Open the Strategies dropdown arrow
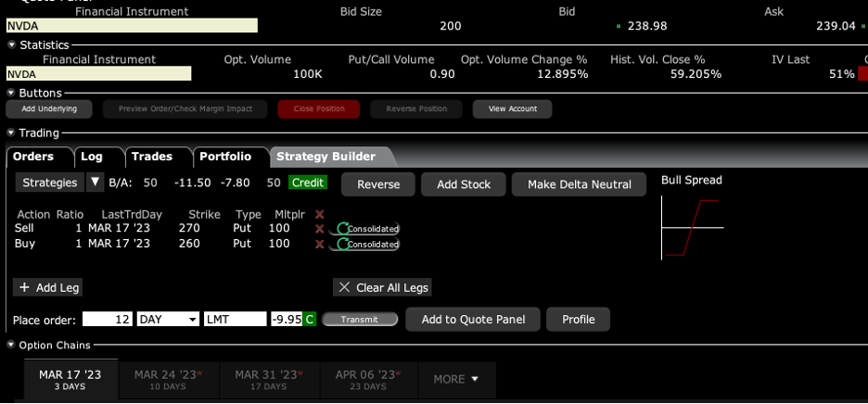This screenshot has width=868, height=404. tap(95, 183)
